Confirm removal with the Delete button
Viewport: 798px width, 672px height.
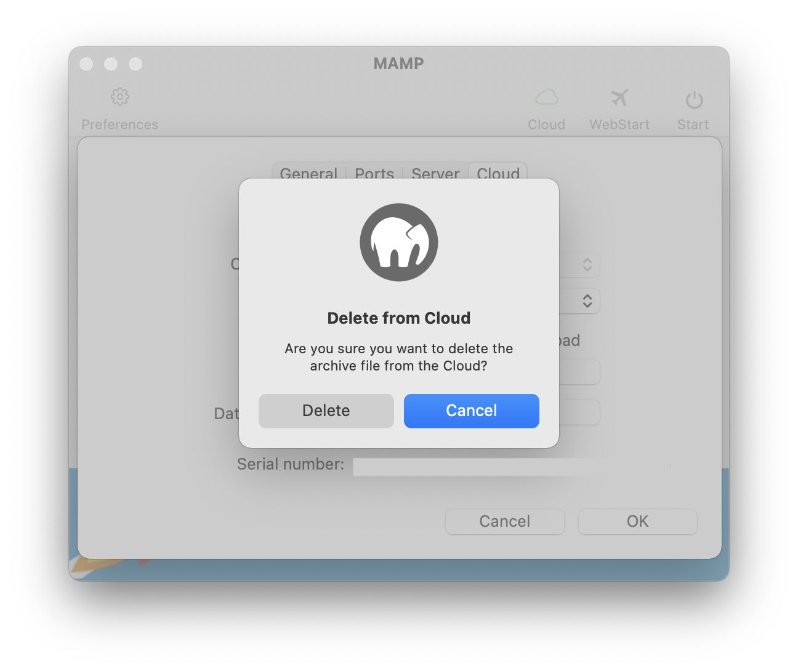click(326, 410)
